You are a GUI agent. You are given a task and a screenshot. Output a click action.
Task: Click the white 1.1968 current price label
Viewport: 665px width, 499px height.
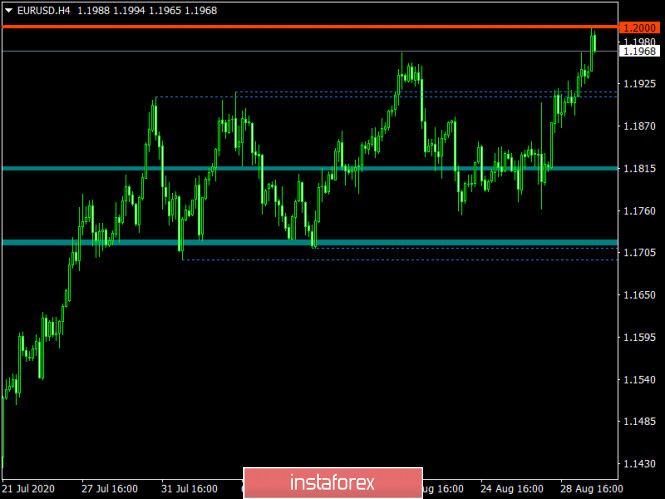(x=638, y=51)
